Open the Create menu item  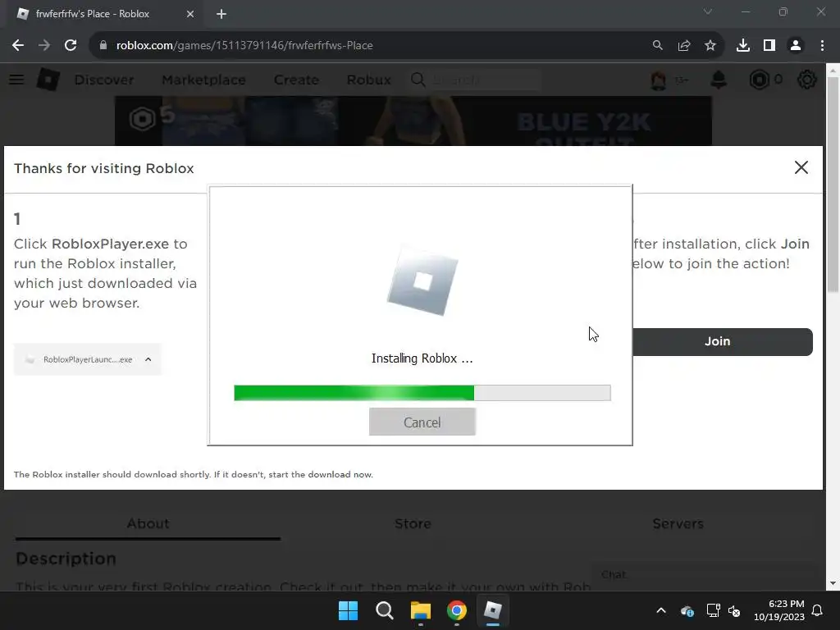point(296,80)
